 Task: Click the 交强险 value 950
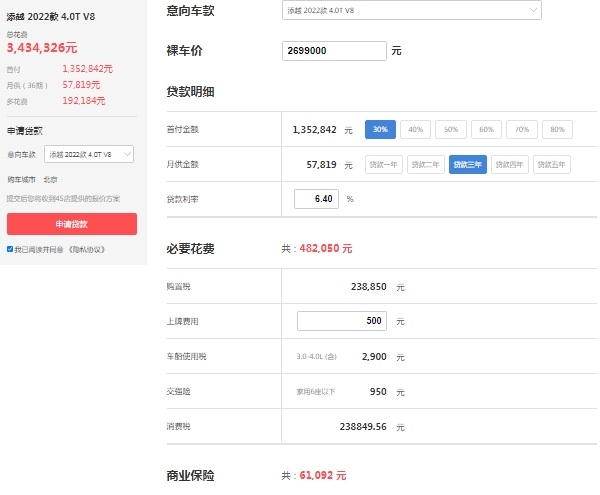click(x=378, y=392)
